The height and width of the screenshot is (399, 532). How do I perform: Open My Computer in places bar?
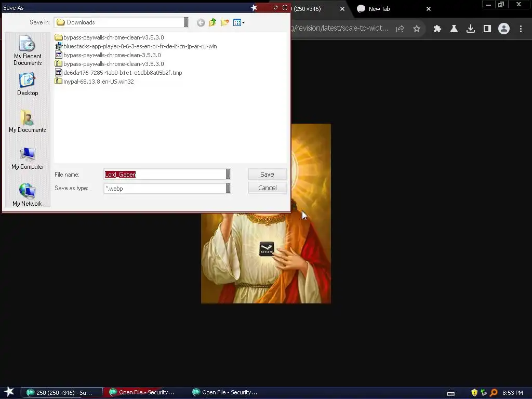[28, 158]
